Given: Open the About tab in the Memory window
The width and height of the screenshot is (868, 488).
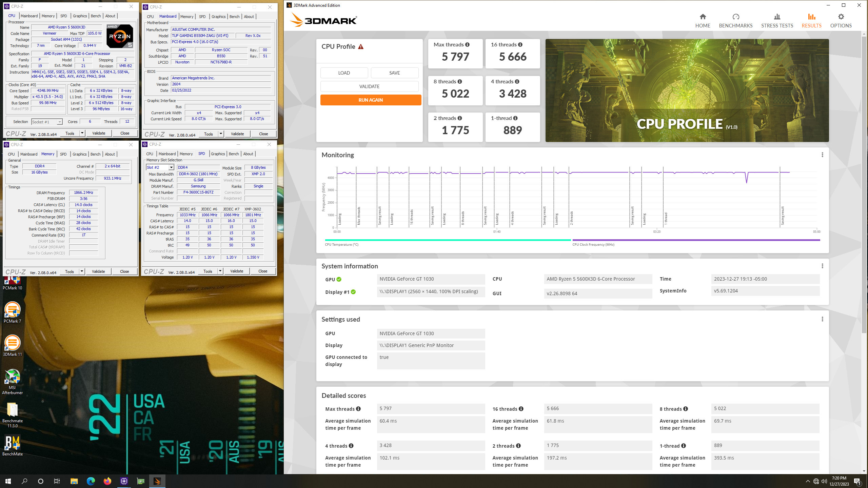Looking at the screenshot, I should pos(110,154).
